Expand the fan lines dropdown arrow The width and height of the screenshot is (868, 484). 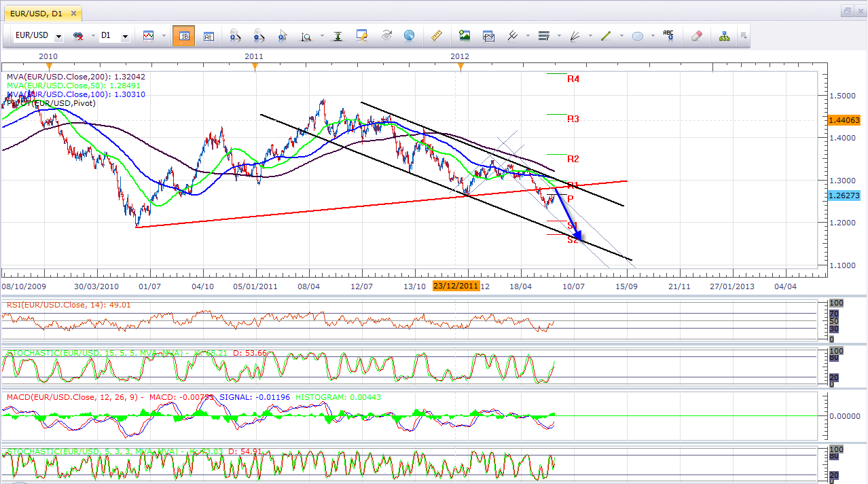pos(590,36)
